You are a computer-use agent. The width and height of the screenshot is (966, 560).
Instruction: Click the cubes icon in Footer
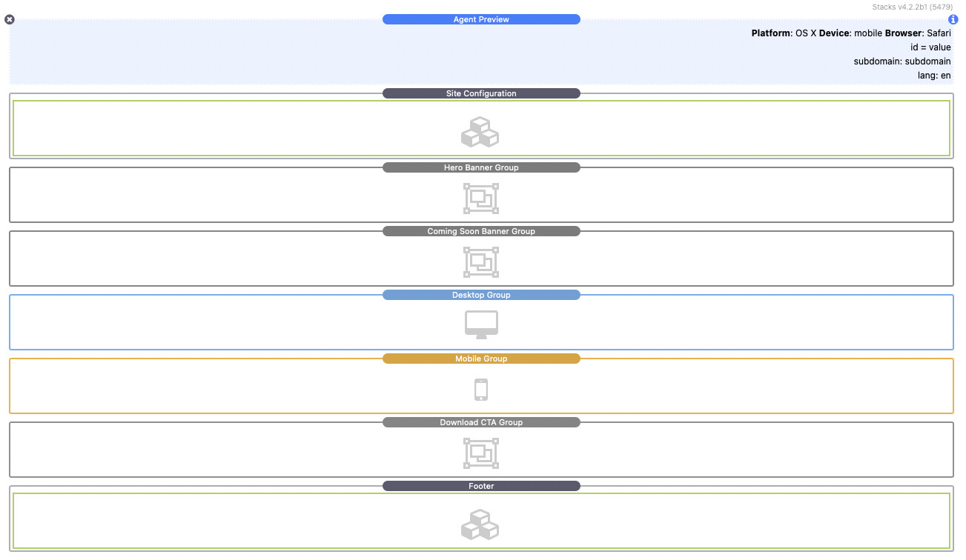pyautogui.click(x=480, y=524)
